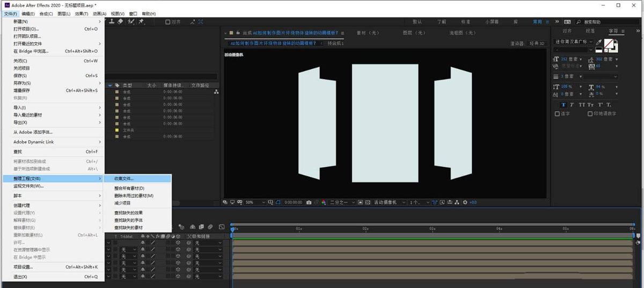
Task: Toggle the 对齐 snapping checkbox
Action: pyautogui.click(x=168, y=21)
